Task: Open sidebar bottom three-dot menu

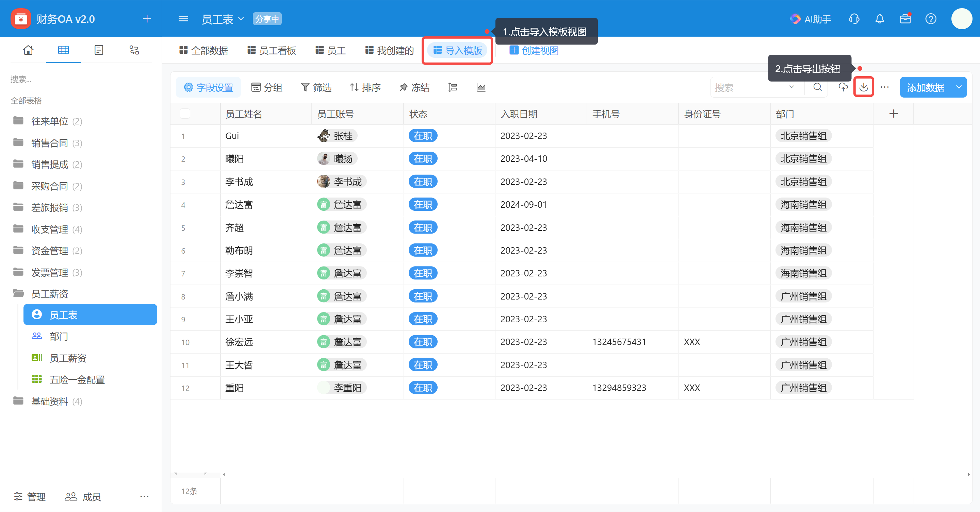Action: coord(144,496)
